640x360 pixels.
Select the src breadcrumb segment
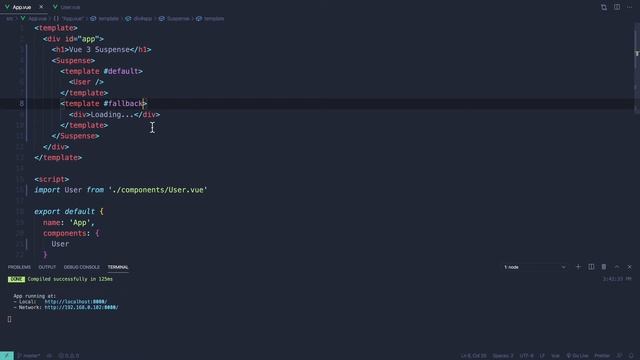[x=9, y=19]
